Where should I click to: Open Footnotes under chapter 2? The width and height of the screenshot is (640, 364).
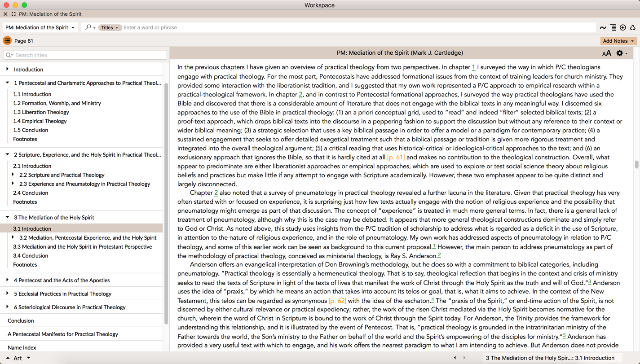(25, 202)
